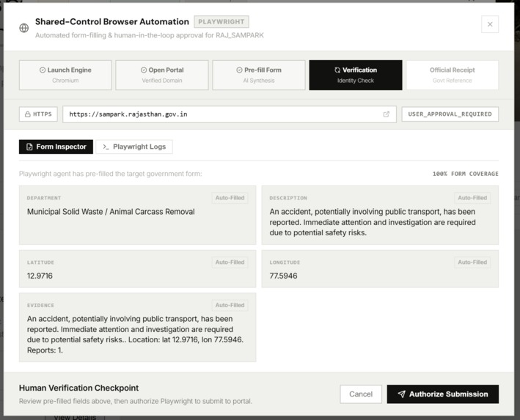The width and height of the screenshot is (520, 420).
Task: Click the EVIDENCE field label
Action: click(x=40, y=306)
